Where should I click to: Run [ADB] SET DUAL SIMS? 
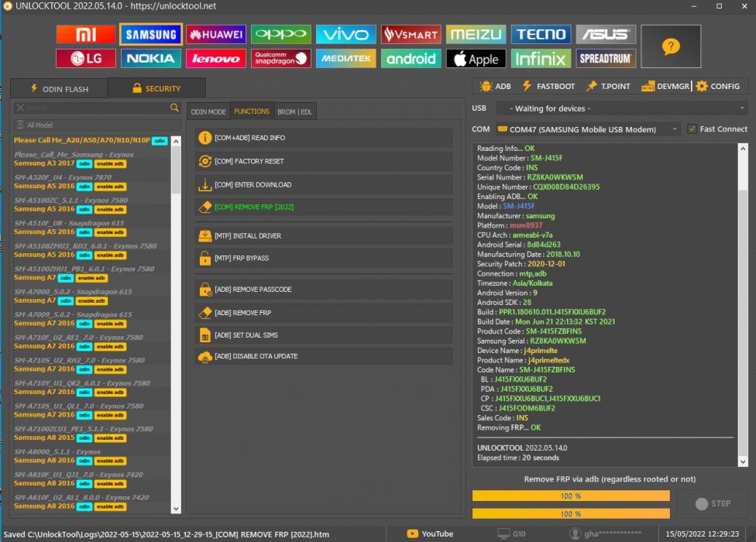click(324, 335)
